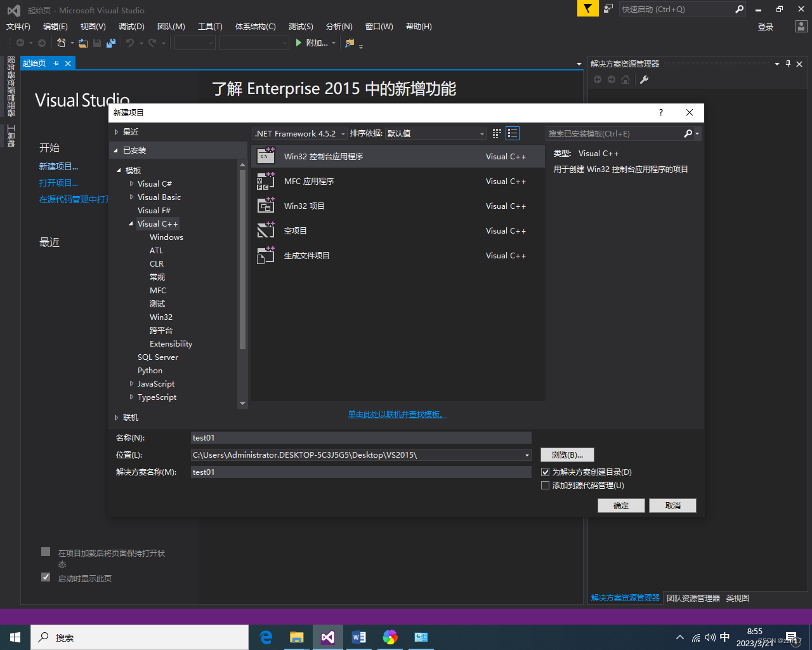Expand the Visual C# template node

pyautogui.click(x=131, y=183)
